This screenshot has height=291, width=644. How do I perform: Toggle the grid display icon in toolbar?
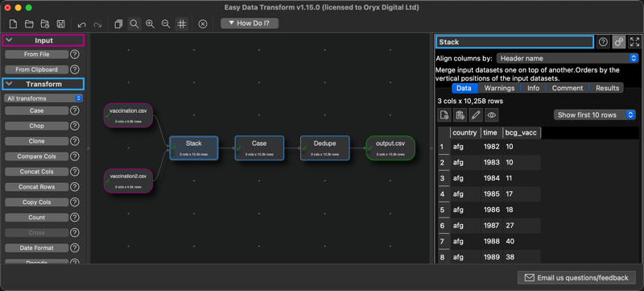(x=182, y=24)
